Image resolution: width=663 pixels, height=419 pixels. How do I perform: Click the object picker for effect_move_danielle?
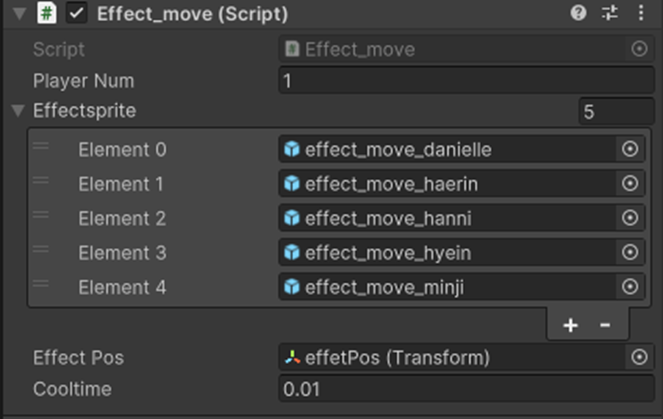pos(630,149)
